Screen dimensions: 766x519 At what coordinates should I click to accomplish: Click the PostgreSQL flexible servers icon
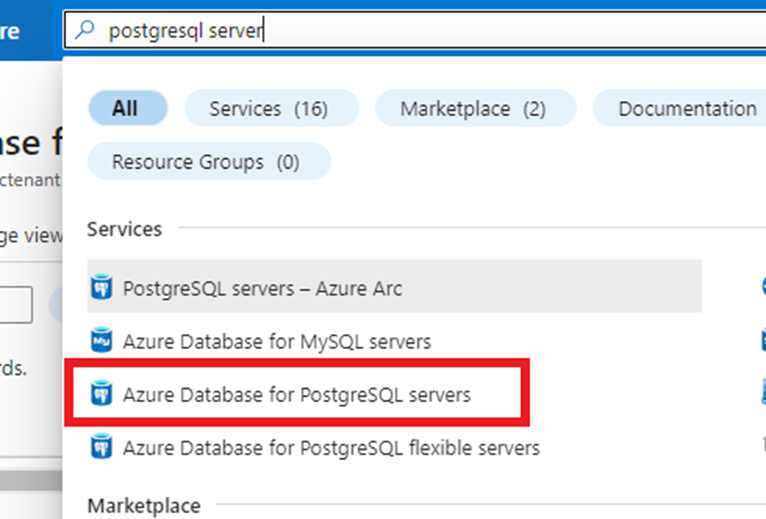(x=102, y=446)
